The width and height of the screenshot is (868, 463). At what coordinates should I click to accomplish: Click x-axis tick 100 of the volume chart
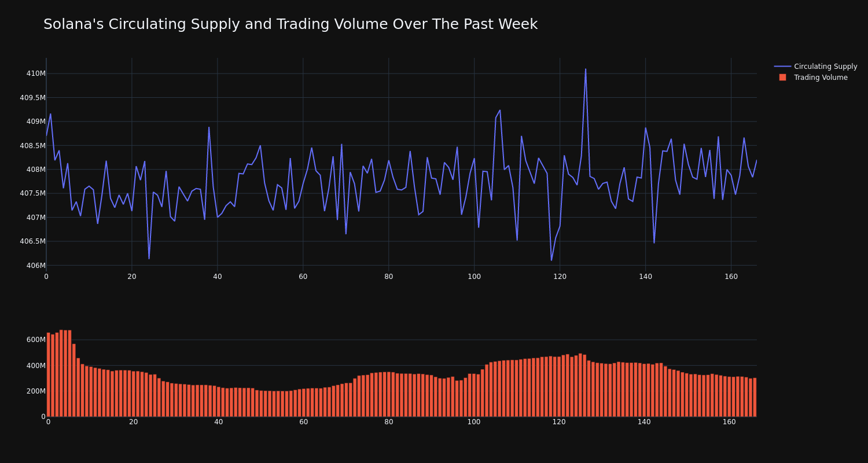(474, 422)
